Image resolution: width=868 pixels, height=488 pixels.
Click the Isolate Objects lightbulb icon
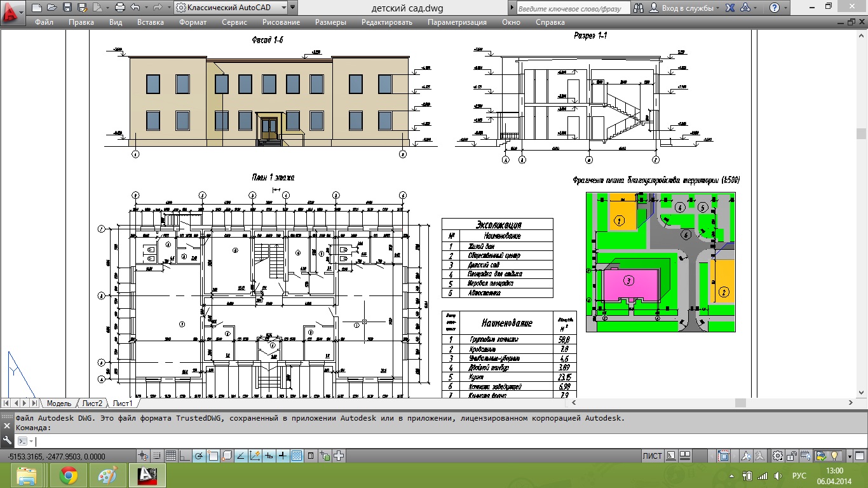click(834, 456)
